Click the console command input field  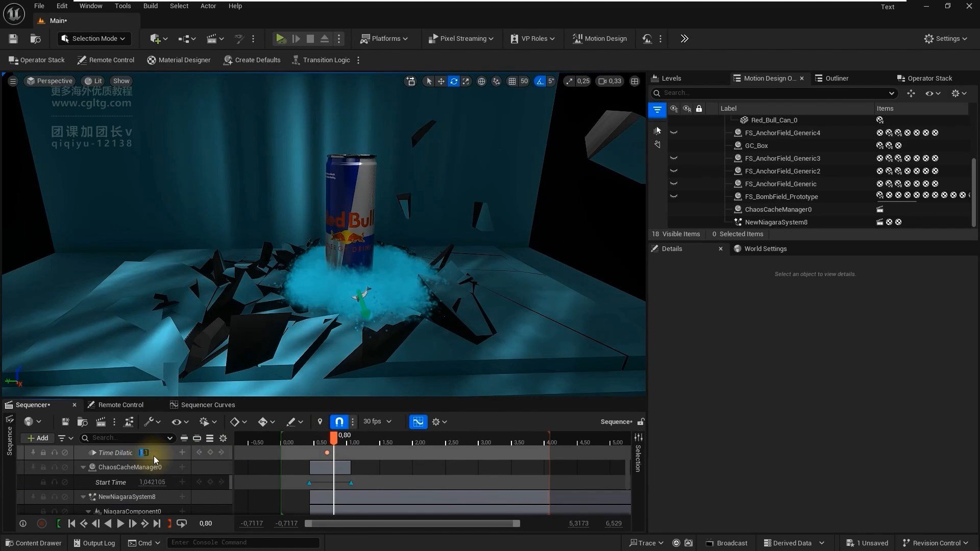click(243, 543)
